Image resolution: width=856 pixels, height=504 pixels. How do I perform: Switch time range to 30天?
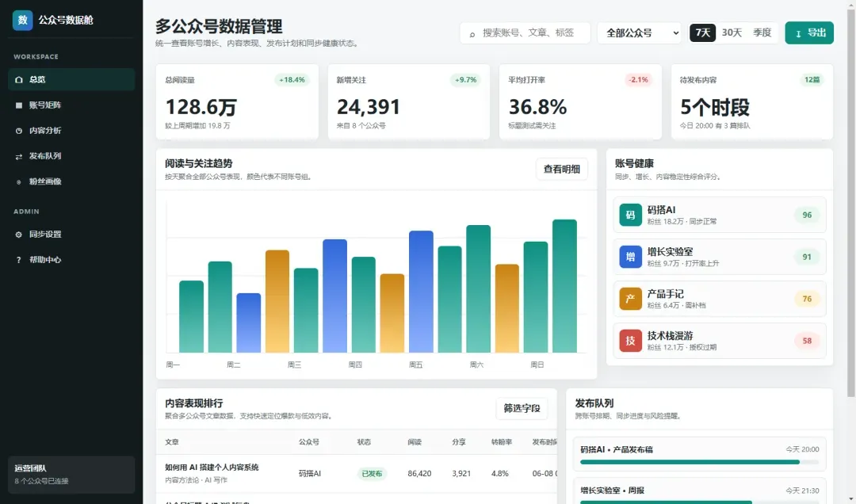[x=732, y=32]
